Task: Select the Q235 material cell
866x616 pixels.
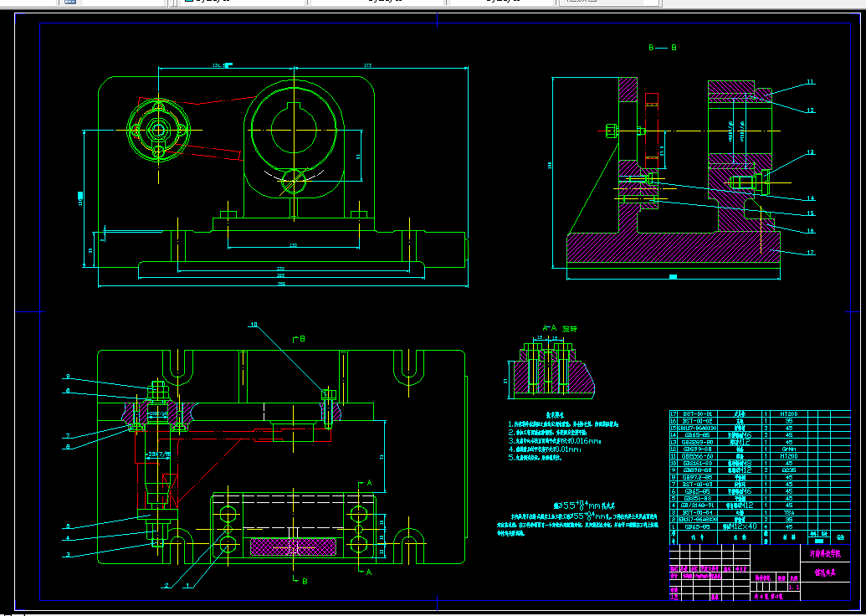Action: (x=789, y=470)
